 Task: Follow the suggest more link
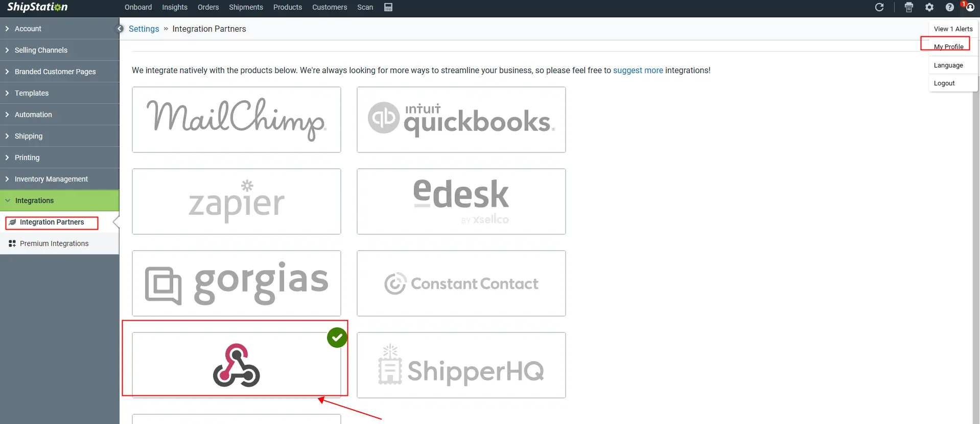tap(638, 70)
